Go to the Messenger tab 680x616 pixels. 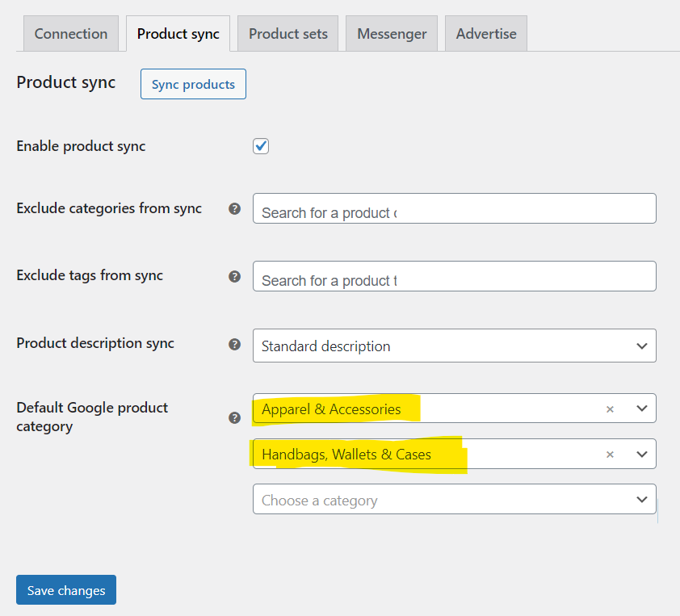tap(392, 34)
